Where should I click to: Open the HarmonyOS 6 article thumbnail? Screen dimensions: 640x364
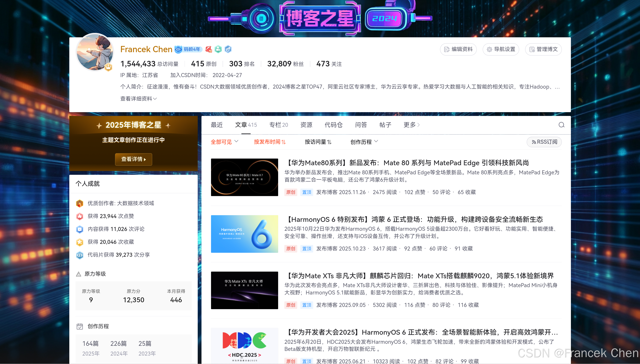pos(244,234)
